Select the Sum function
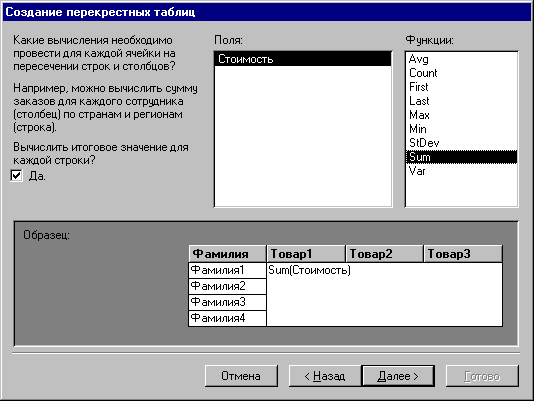The width and height of the screenshot is (534, 401). point(461,157)
